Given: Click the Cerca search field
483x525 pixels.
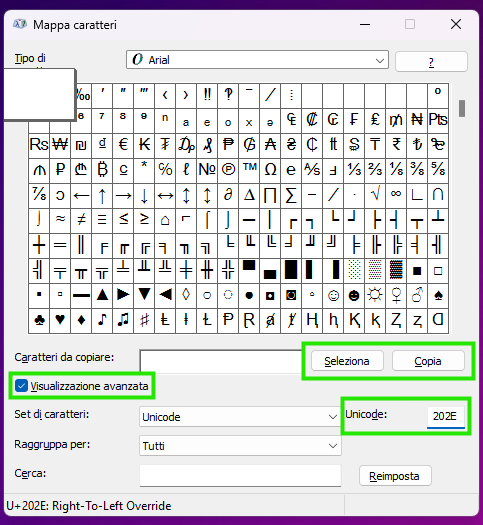Looking at the screenshot, I should pyautogui.click(x=240, y=475).
